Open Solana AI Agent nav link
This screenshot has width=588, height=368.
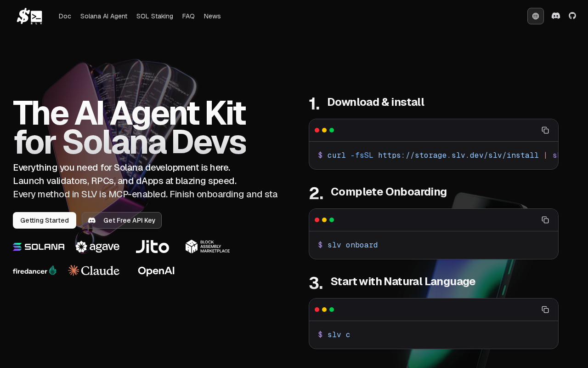[104, 16]
